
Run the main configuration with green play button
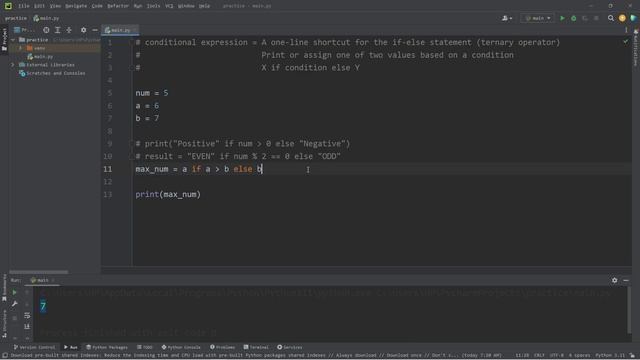562,18
